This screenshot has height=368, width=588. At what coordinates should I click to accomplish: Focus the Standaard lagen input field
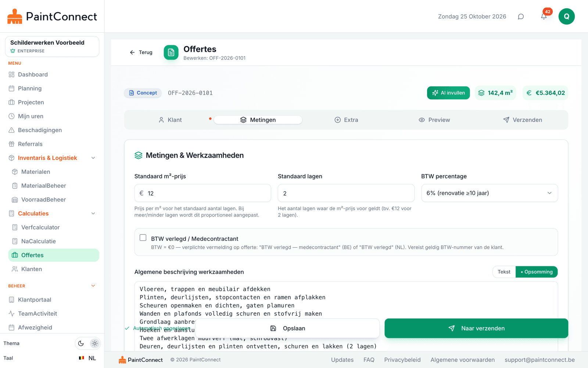[x=346, y=193]
